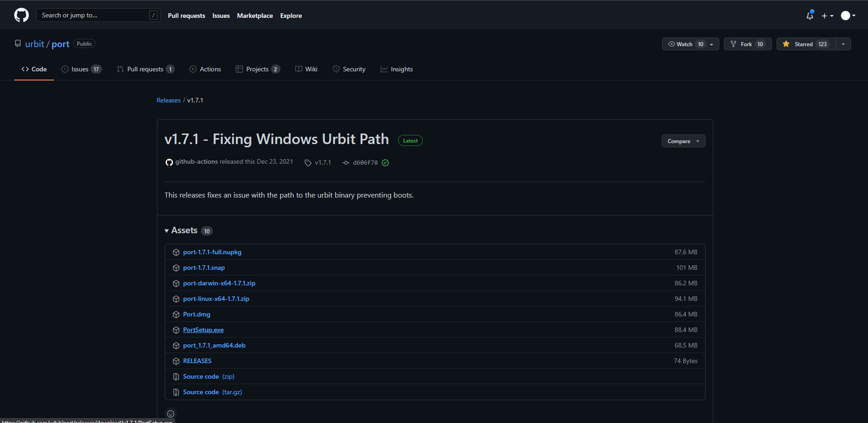The height and width of the screenshot is (423, 868).
Task: Select the Code tab
Action: [34, 69]
